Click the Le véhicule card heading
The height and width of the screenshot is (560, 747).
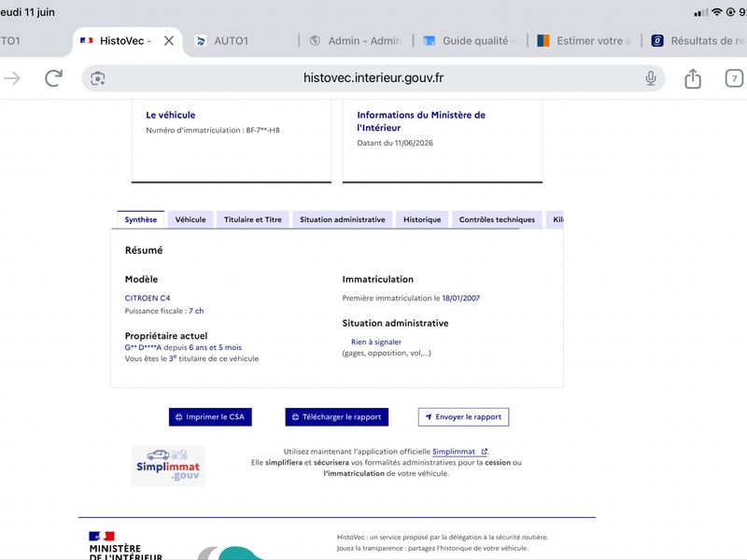171,115
